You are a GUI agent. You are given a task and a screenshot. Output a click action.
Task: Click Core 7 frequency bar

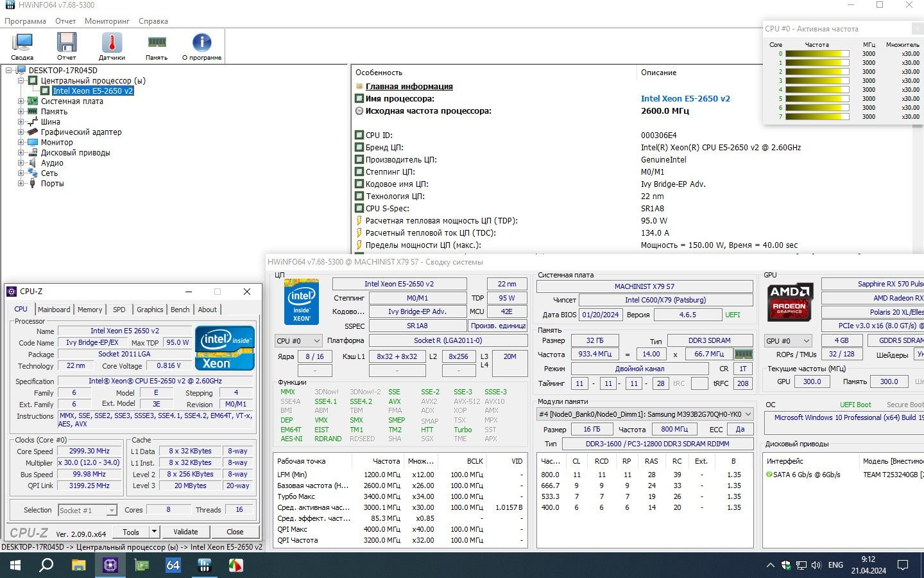pyautogui.click(x=817, y=117)
